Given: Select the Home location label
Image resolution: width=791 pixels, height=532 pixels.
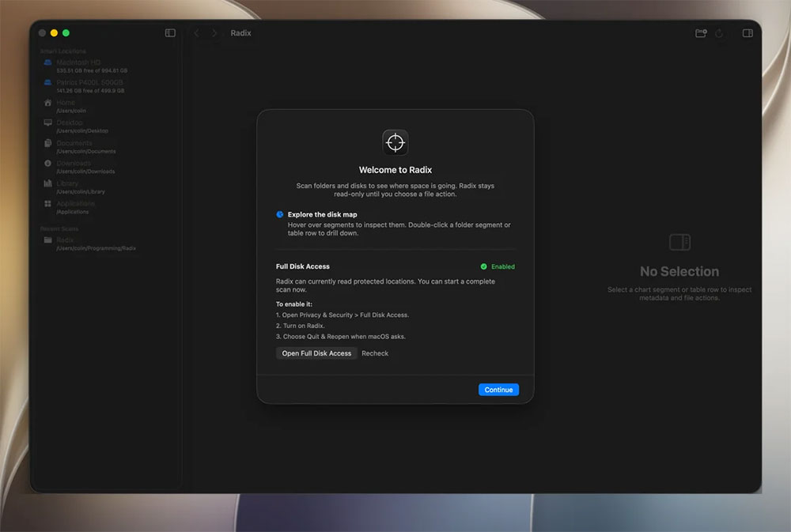Looking at the screenshot, I should click(66, 102).
